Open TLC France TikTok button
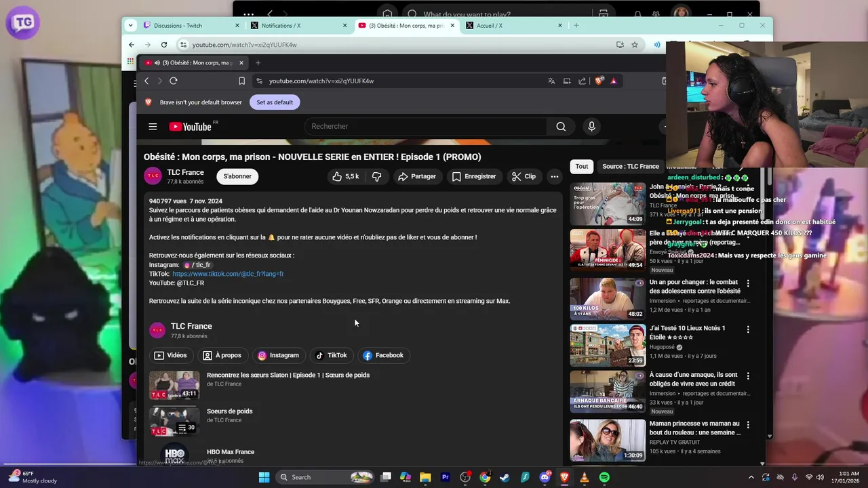 coord(331,355)
